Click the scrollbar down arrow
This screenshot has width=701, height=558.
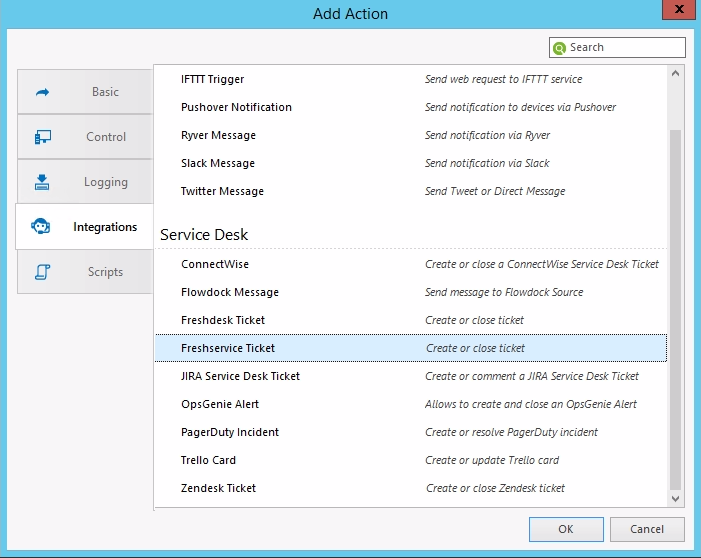pyautogui.click(x=676, y=499)
